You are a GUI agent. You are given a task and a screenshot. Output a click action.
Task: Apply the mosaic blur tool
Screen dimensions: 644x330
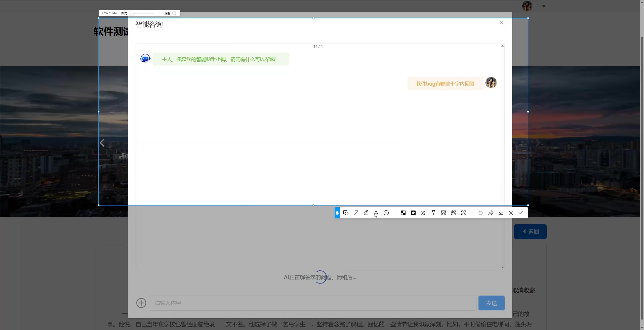point(403,213)
